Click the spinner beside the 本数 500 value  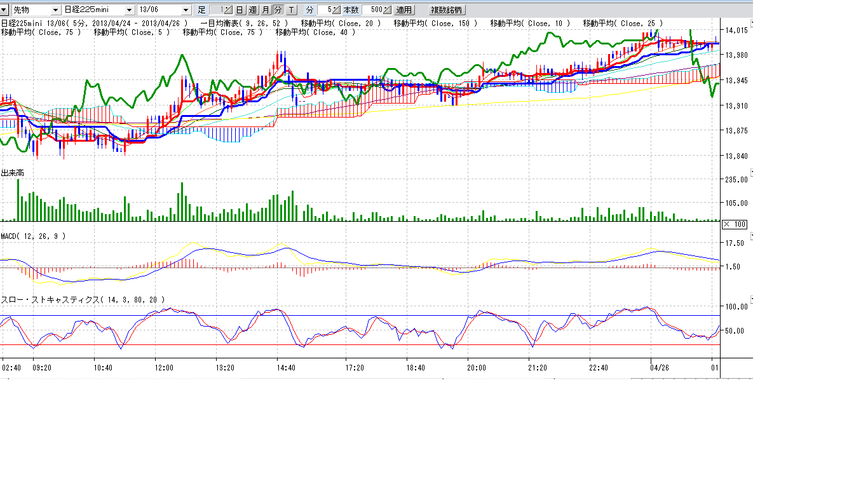(x=388, y=10)
